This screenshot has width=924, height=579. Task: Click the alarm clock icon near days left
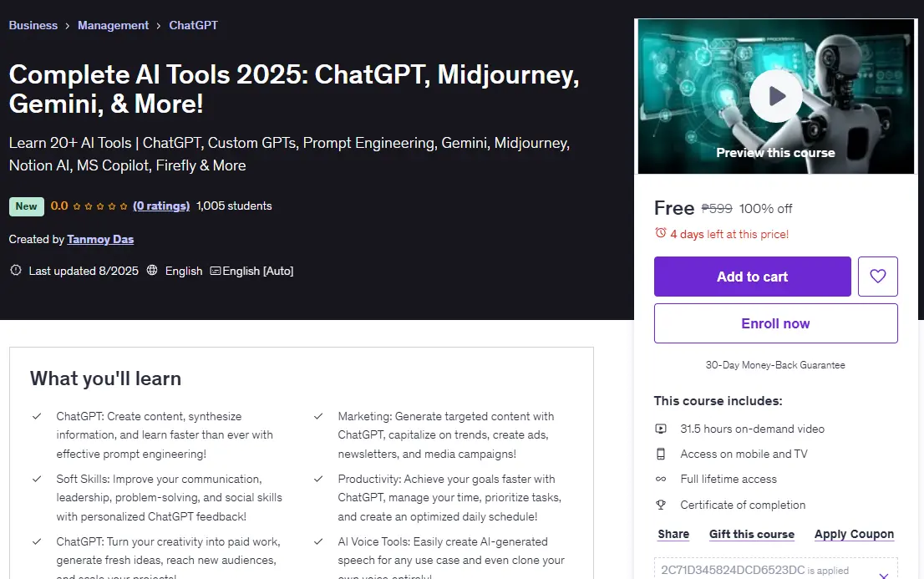coord(661,233)
